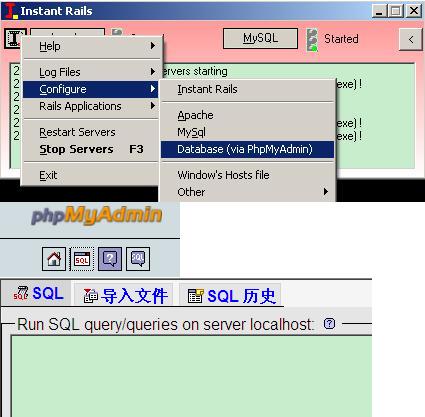Open phpMyAdmin documentation question-mark icon
The height and width of the screenshot is (417, 425).
tap(110, 259)
